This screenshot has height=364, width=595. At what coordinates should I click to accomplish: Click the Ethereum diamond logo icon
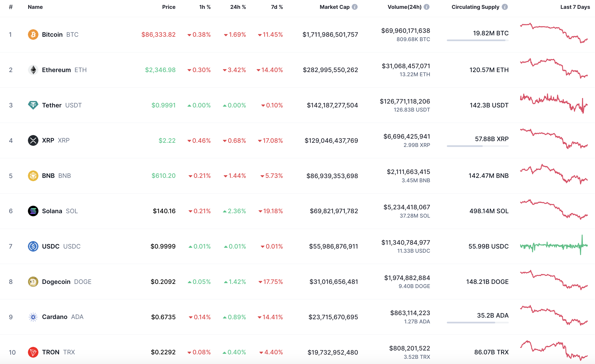(x=33, y=70)
